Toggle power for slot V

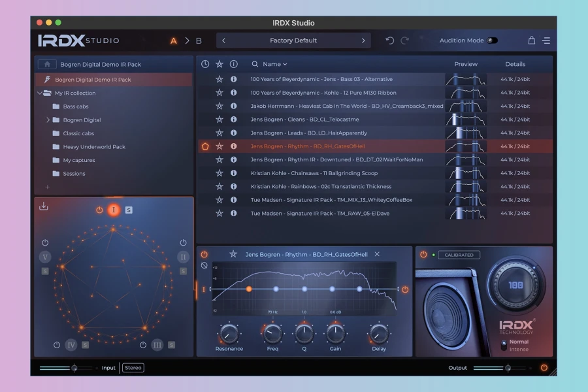45,242
